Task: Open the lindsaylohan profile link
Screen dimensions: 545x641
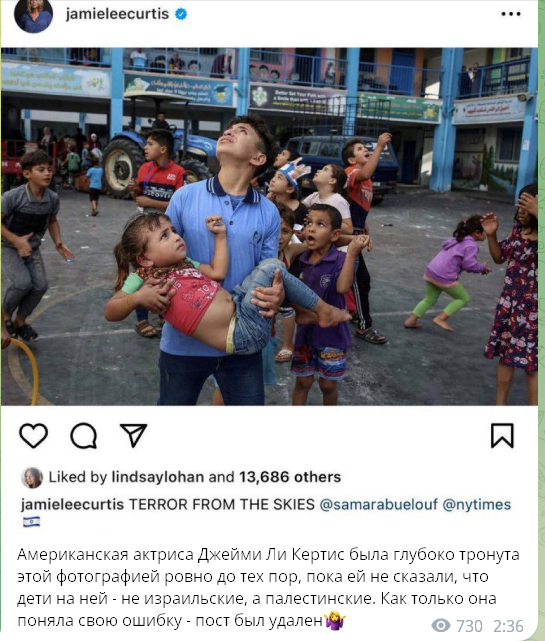Action: click(158, 477)
